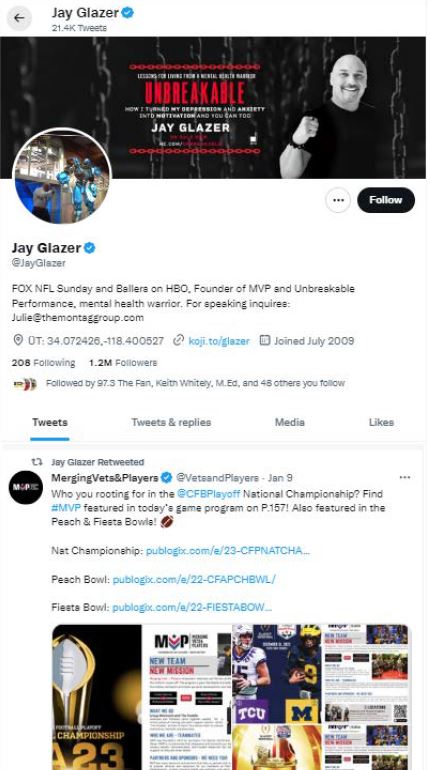The width and height of the screenshot is (430, 770).
Task: Click the location pin icon
Action: click(x=18, y=340)
